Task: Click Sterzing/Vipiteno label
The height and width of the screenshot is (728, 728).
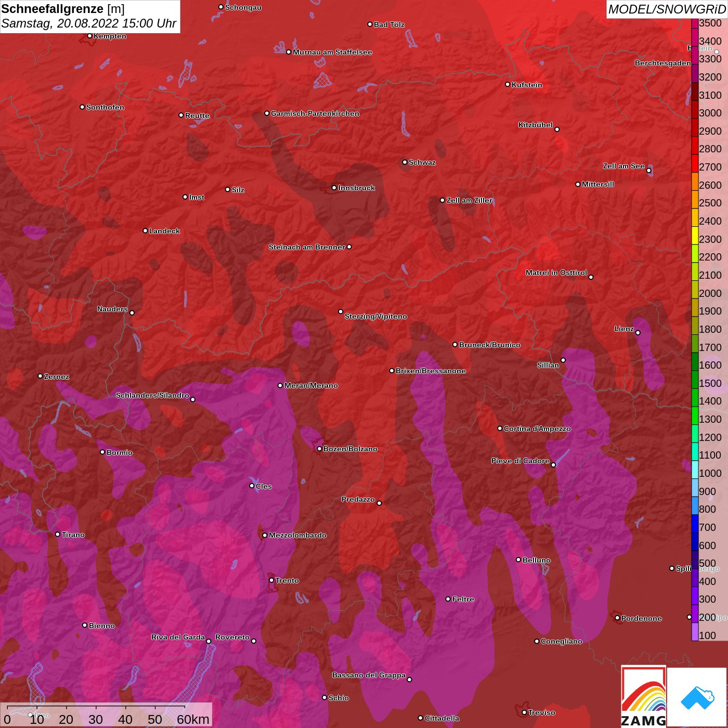Action: [x=375, y=316]
